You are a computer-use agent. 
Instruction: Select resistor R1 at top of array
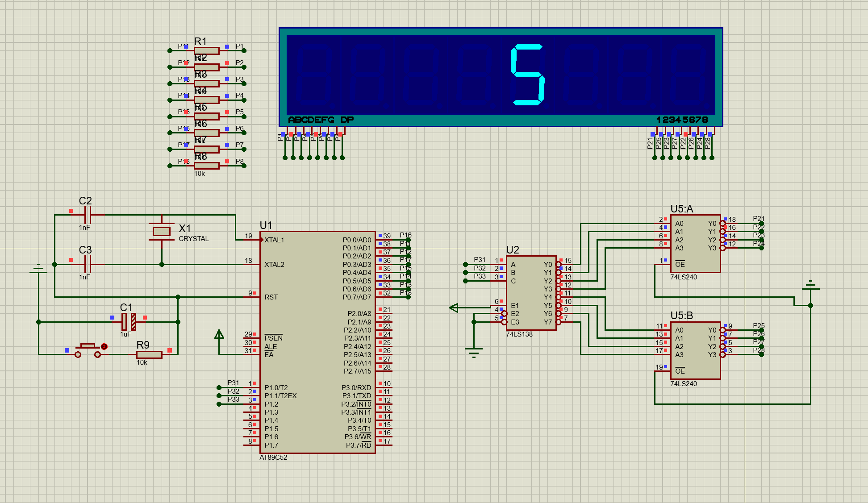[206, 51]
